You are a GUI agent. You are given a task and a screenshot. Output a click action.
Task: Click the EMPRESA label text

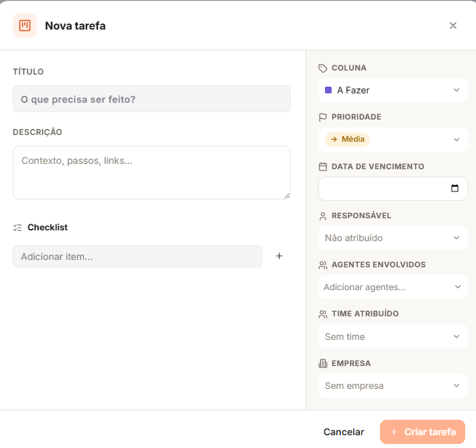pyautogui.click(x=351, y=363)
